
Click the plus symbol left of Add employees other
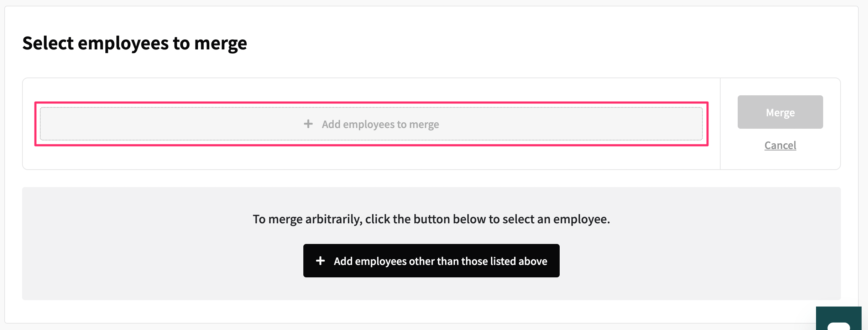click(x=320, y=261)
